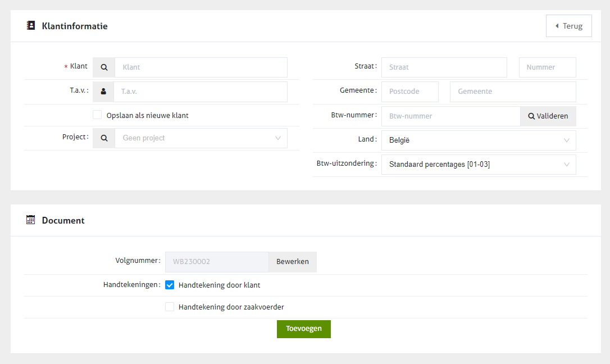Image resolution: width=610 pixels, height=364 pixels.
Task: Click into the Straat input field
Action: [x=444, y=67]
